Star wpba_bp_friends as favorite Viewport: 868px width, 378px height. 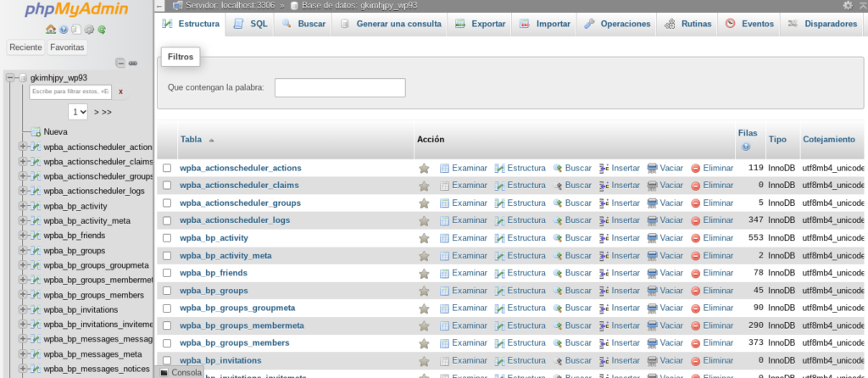click(x=424, y=274)
